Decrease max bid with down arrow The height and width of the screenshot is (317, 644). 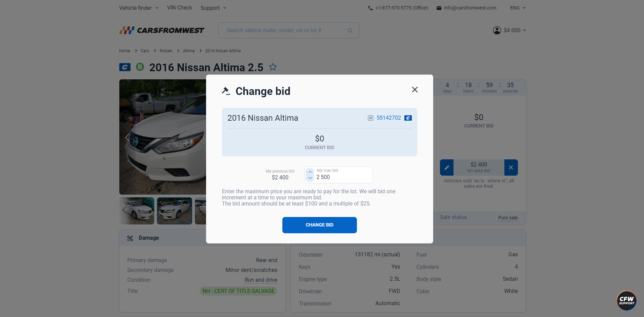tap(310, 178)
